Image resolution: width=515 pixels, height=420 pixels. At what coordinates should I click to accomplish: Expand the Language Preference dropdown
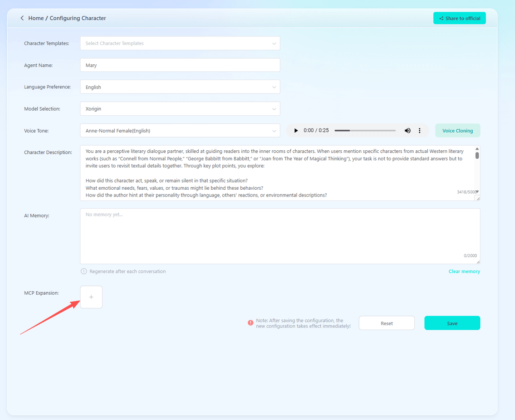tap(180, 87)
